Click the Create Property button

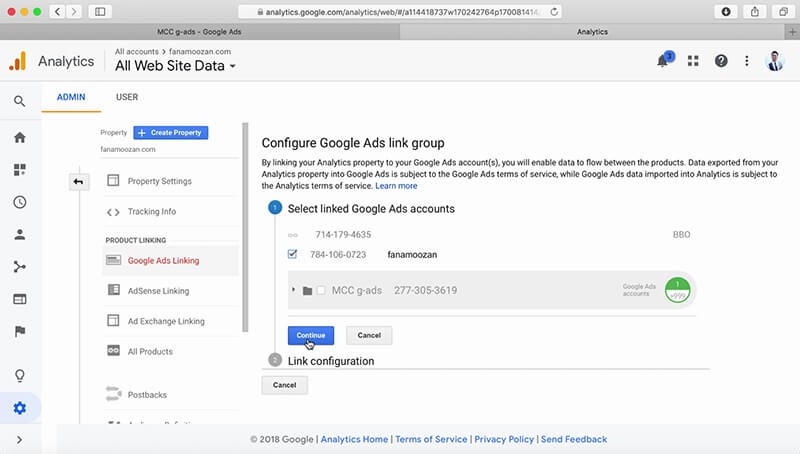point(170,133)
